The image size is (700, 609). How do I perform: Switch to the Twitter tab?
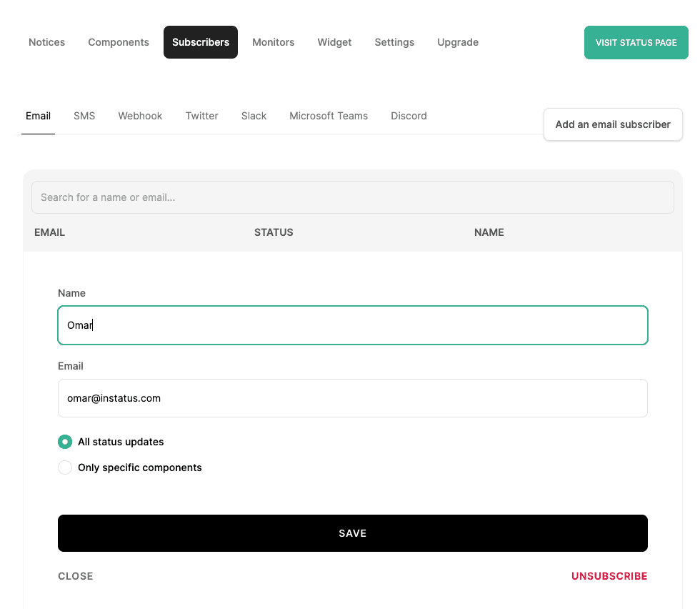201,116
